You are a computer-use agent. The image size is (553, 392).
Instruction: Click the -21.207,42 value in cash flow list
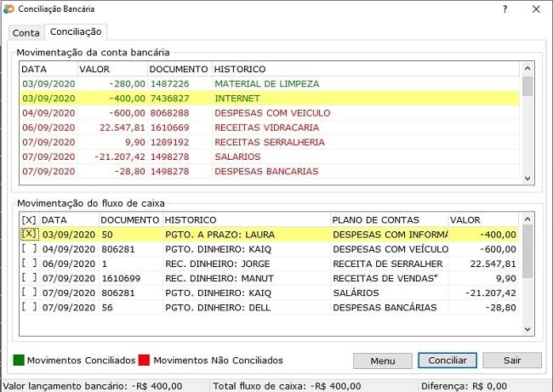click(x=491, y=293)
